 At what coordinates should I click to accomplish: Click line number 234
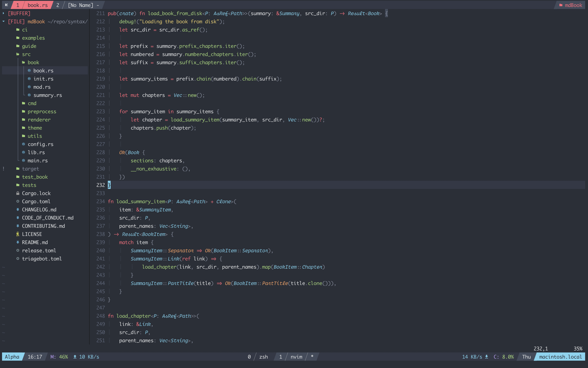tap(101, 202)
